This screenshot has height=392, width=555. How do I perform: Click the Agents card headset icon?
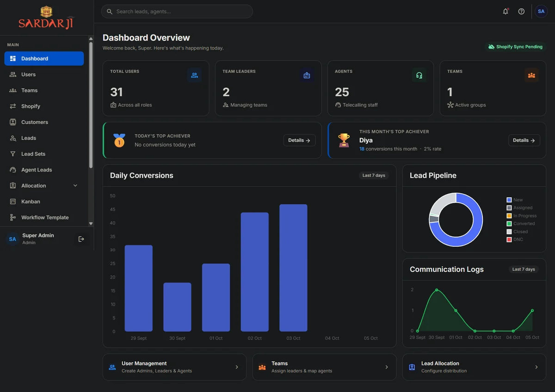click(419, 75)
